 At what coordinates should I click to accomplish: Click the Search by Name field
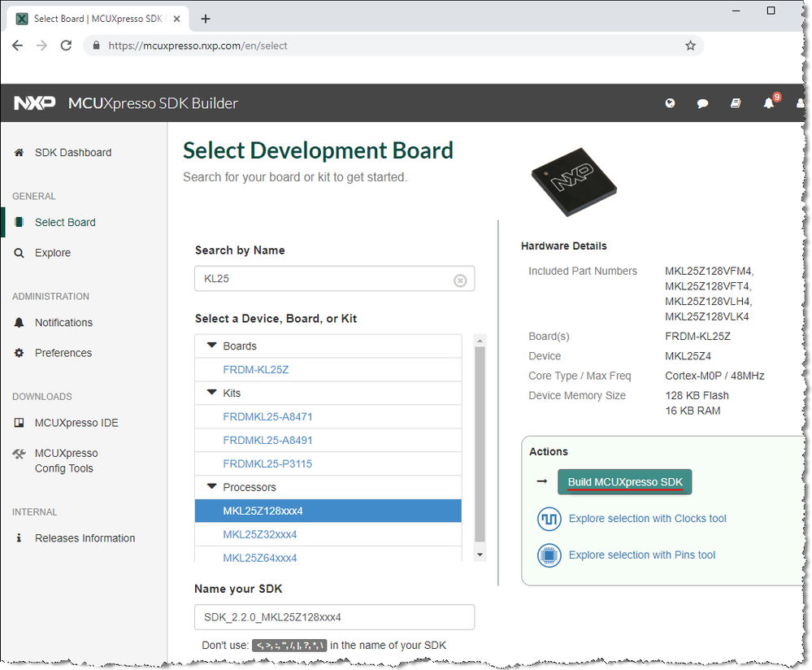(335, 279)
